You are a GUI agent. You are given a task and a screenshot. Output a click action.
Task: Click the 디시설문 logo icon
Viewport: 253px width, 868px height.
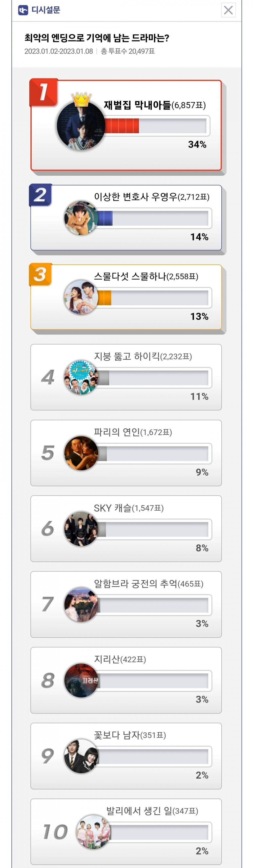coord(23,10)
